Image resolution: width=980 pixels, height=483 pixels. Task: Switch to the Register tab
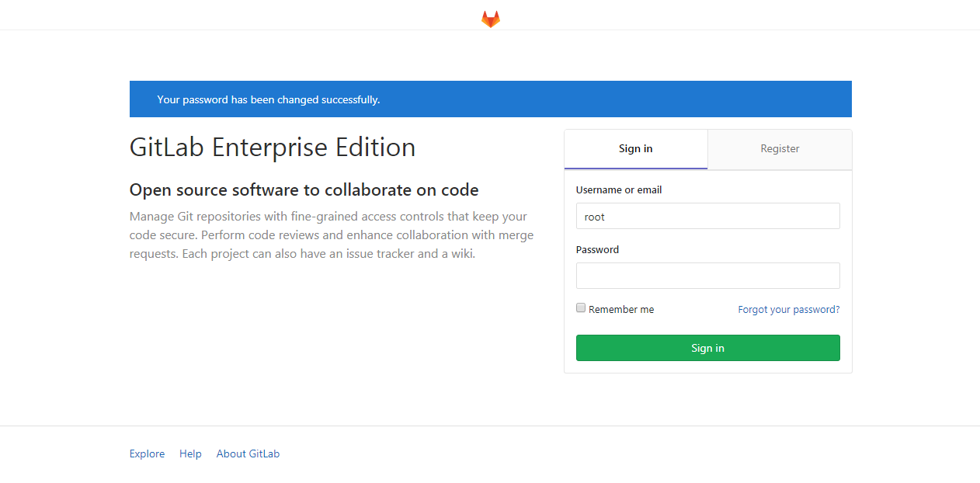click(x=780, y=149)
